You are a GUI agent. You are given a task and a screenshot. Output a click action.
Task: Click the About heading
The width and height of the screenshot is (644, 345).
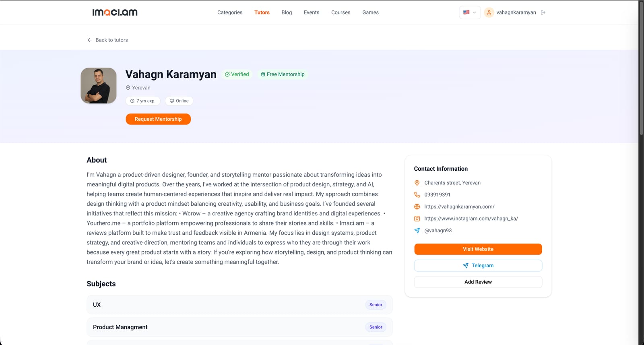point(97,160)
